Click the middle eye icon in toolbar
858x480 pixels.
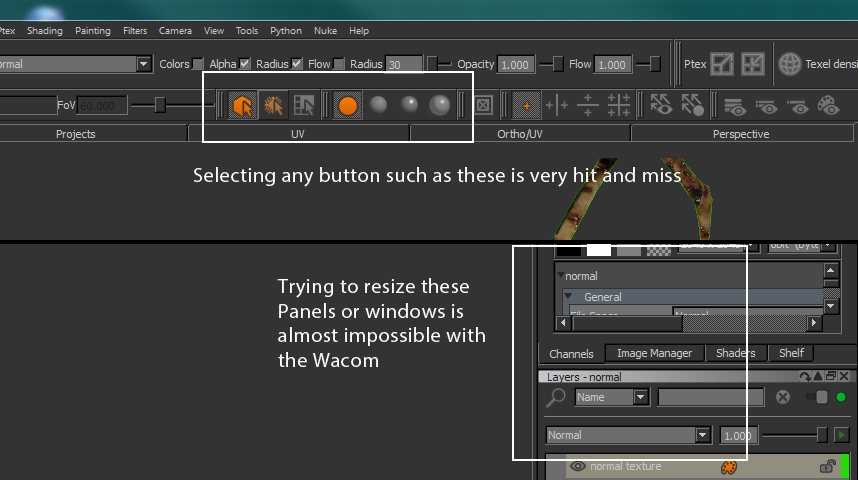767,107
